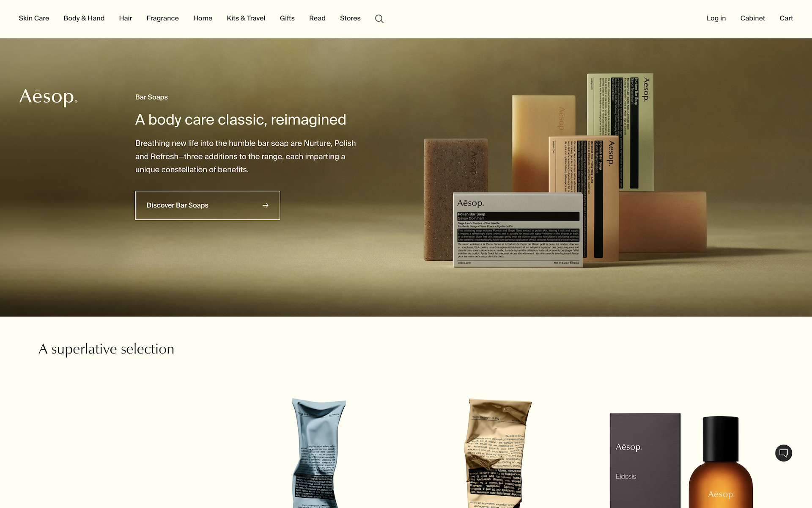Open the Body & Hand menu

[84, 18]
